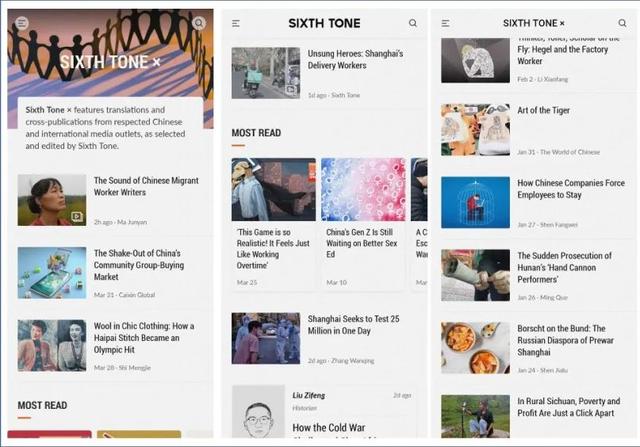Click SIXTH TONE × title in right screen header

point(534,23)
